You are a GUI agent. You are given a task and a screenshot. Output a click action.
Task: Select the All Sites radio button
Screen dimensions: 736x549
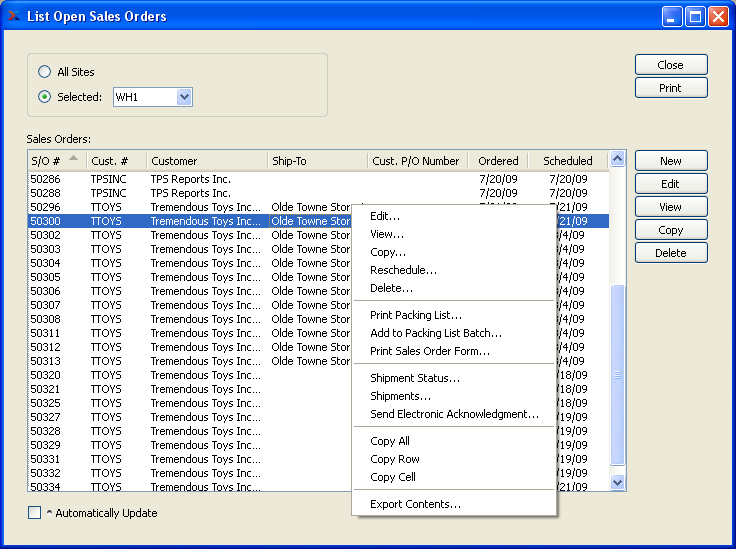tap(44, 72)
